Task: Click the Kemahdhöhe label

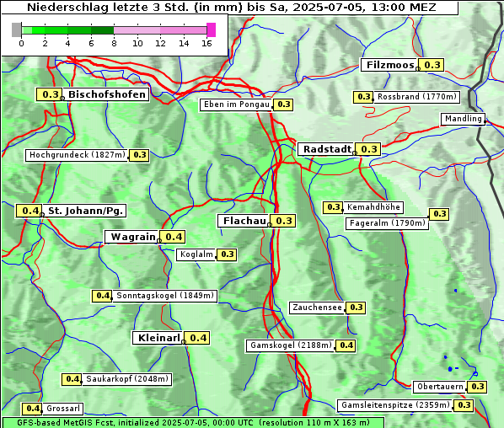Action: pos(373,207)
